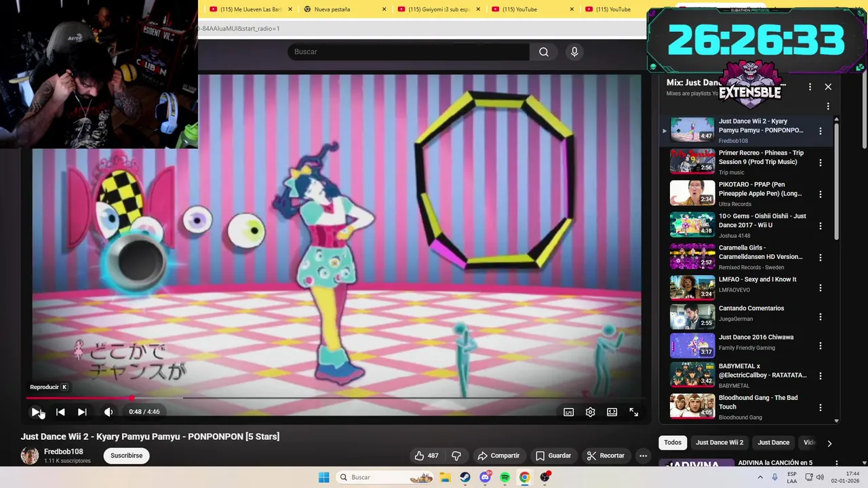Open the Windows Start menu
Image resolution: width=868 pixels, height=488 pixels.
click(324, 477)
